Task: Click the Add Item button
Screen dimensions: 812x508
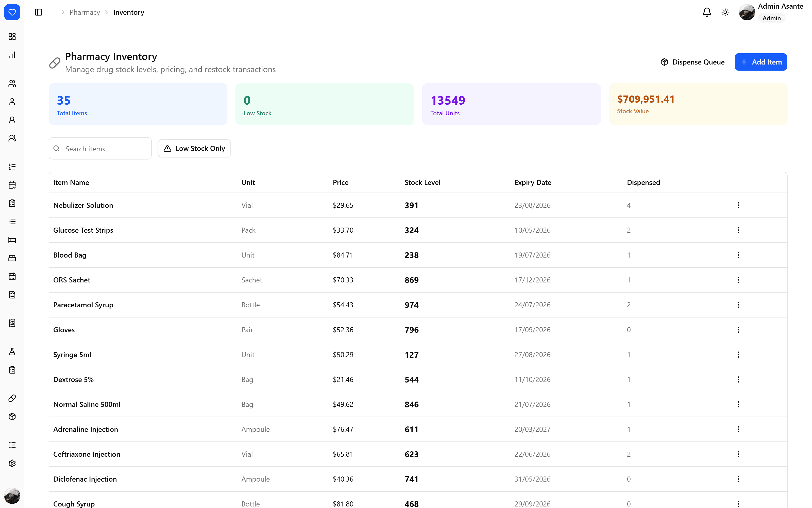Action: (761, 62)
